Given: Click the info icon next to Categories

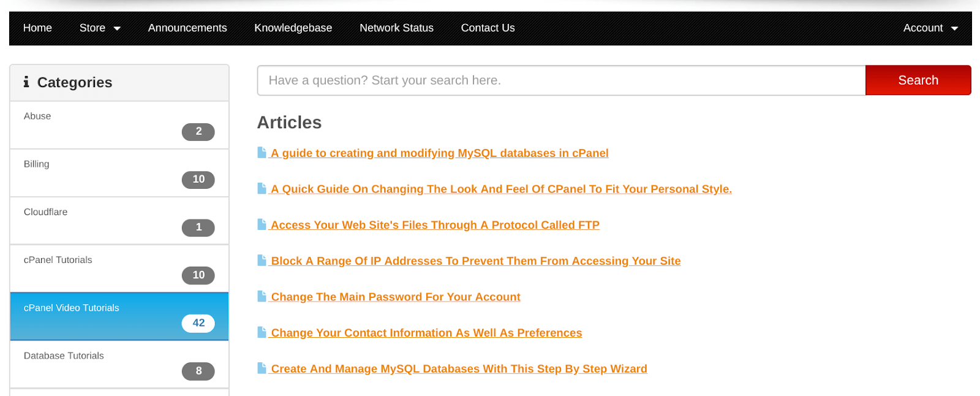Looking at the screenshot, I should point(26,82).
